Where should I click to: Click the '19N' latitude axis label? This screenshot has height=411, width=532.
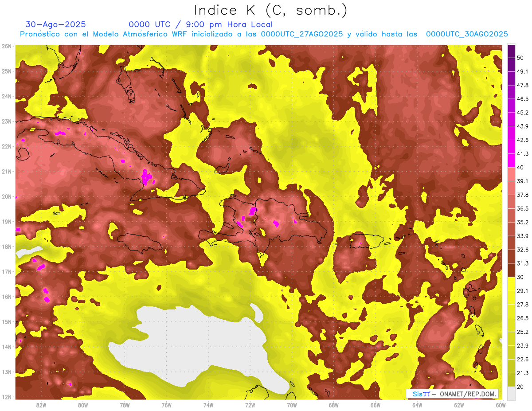[x=7, y=222]
